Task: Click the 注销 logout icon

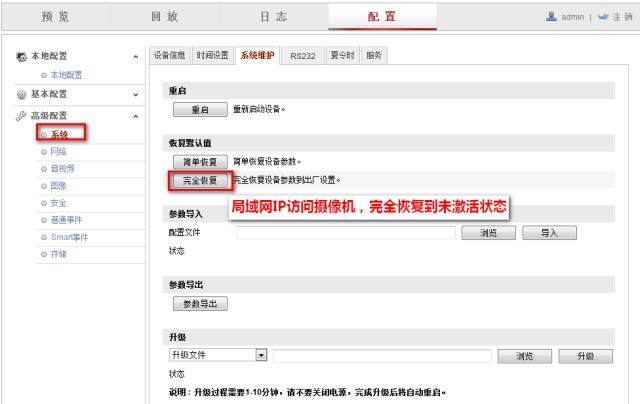Action: 603,17
